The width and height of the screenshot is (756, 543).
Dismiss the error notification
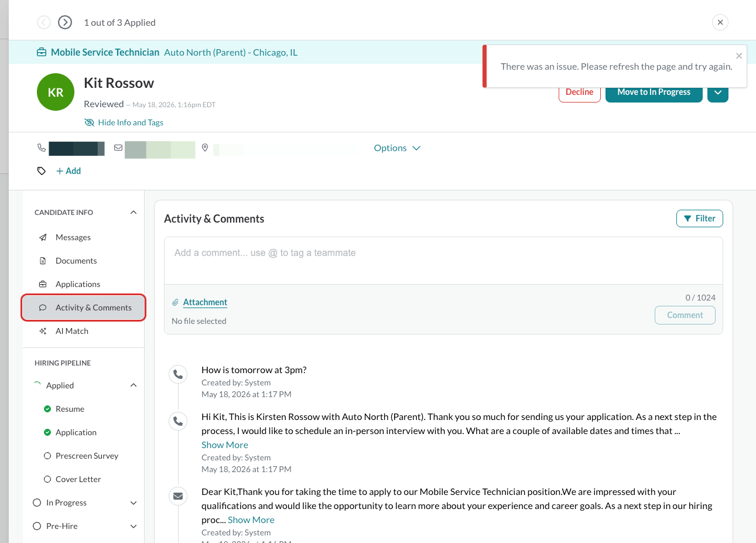(739, 56)
